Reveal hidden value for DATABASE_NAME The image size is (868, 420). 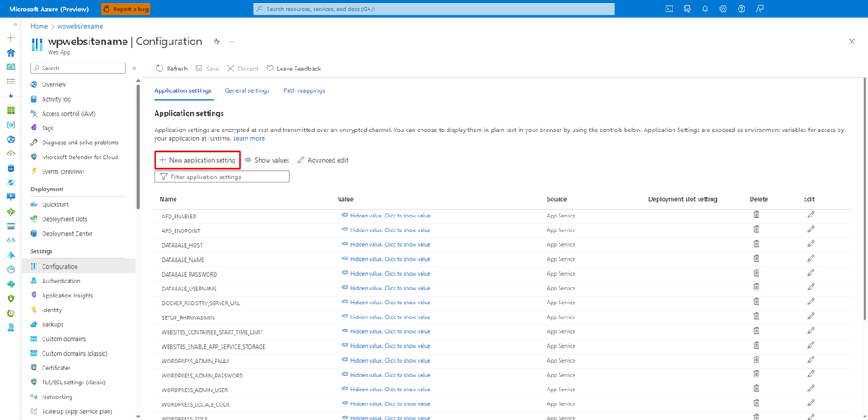tap(386, 259)
